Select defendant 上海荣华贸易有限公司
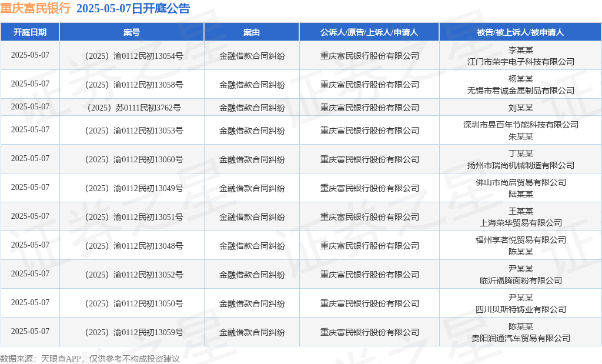 pyautogui.click(x=521, y=223)
